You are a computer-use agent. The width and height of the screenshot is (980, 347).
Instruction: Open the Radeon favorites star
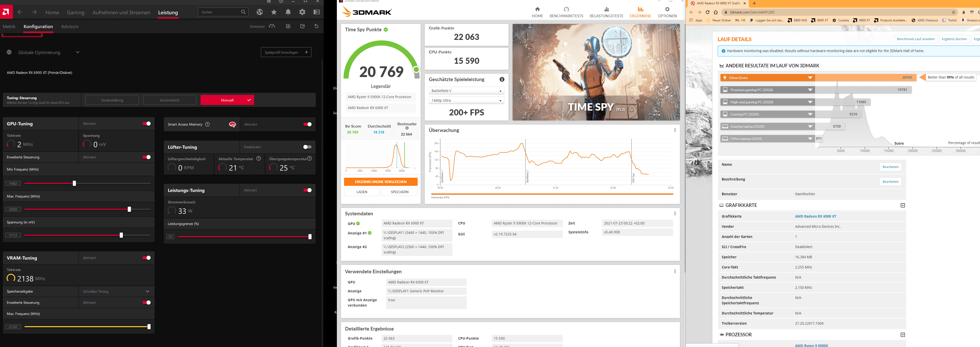pyautogui.click(x=274, y=12)
